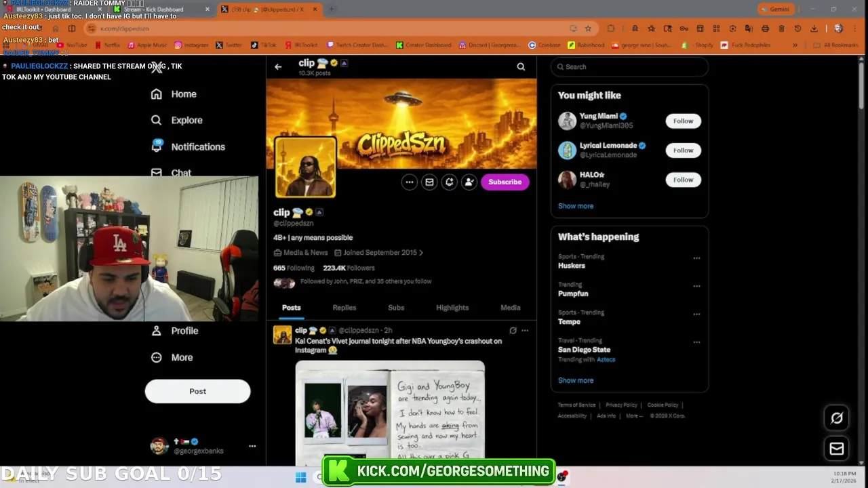
Task: Open the Grok floating button
Action: point(837,418)
